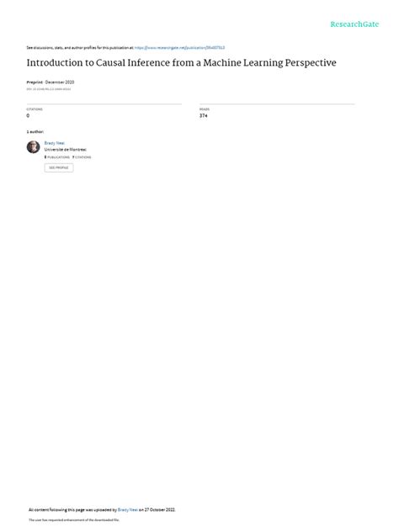Click the '27 October 2022' upload date

[x=160, y=509]
